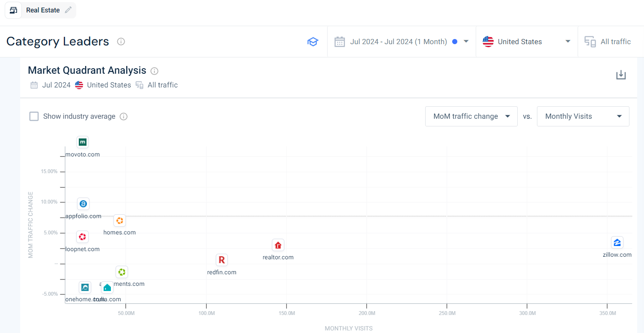Click the Market Quadrant Analysis heading

(x=87, y=70)
